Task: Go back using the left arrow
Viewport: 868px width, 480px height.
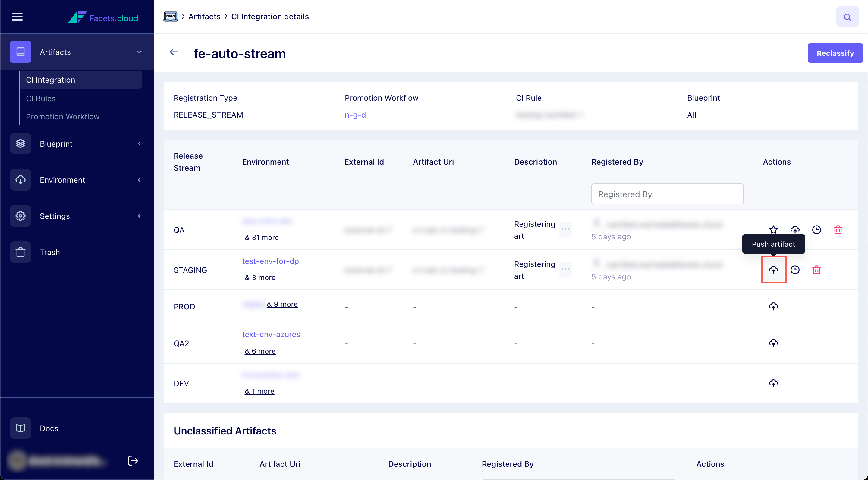Action: [174, 52]
